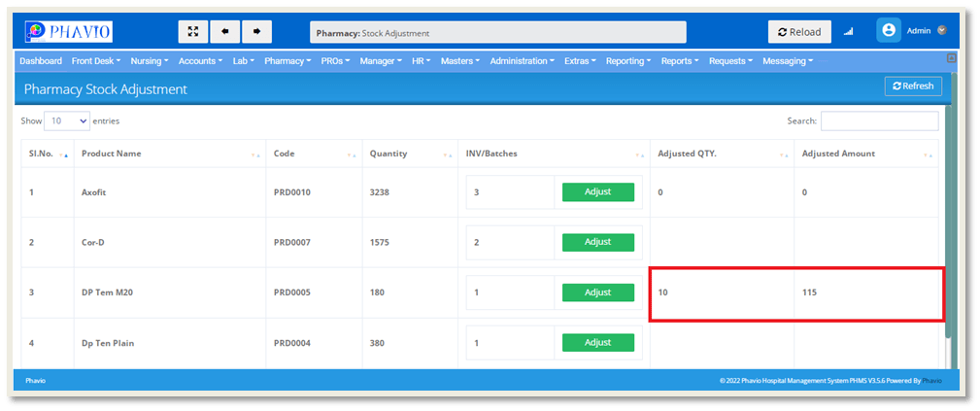Expand the Pharmacy menu
Image resolution: width=980 pixels, height=411 pixels.
coord(287,61)
